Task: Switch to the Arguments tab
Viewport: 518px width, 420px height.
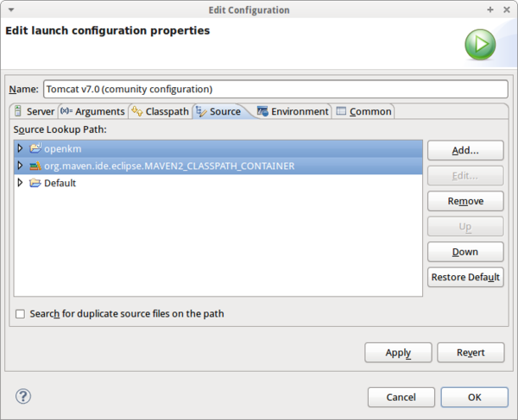Action: pos(93,111)
